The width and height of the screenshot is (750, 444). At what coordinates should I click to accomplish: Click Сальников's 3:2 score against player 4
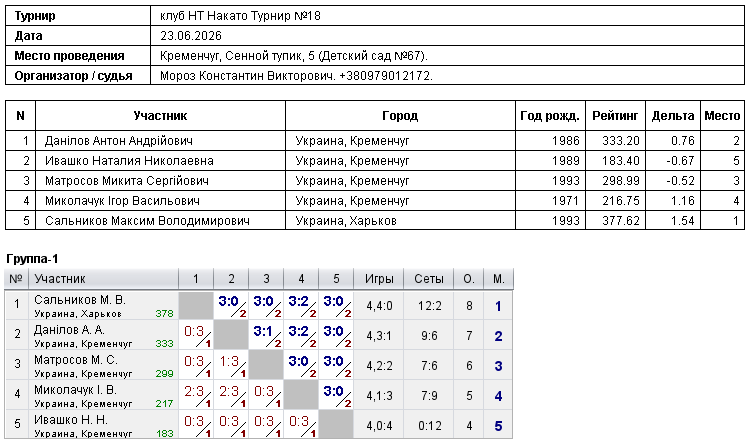(298, 301)
